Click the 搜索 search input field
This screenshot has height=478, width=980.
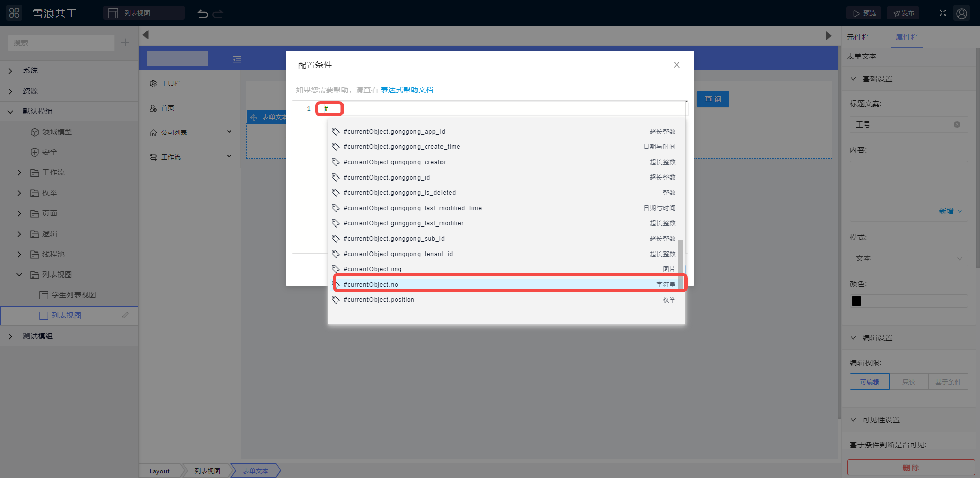pos(61,43)
